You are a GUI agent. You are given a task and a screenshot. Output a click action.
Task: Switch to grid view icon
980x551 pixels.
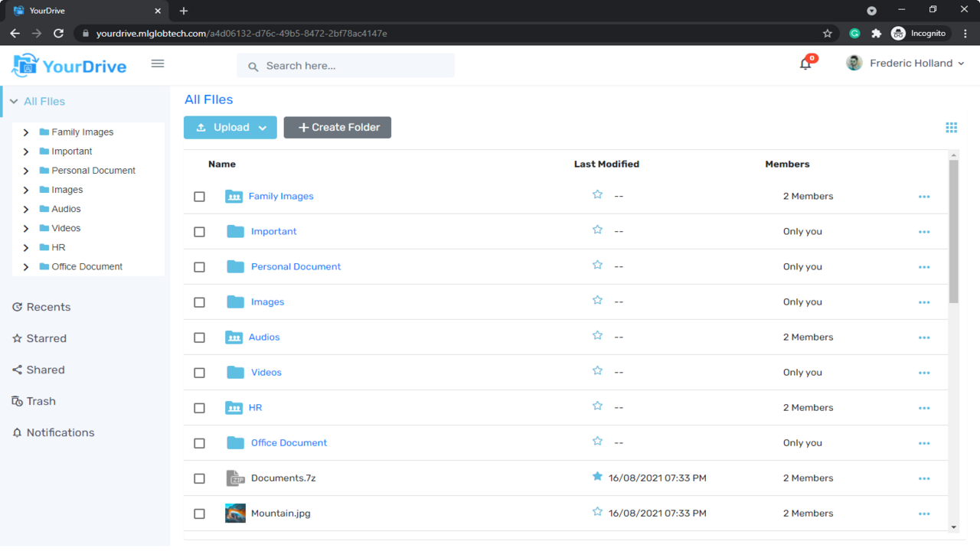(952, 128)
